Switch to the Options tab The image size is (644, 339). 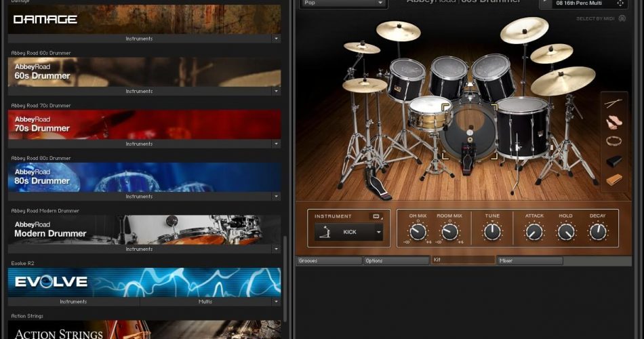[x=397, y=261]
